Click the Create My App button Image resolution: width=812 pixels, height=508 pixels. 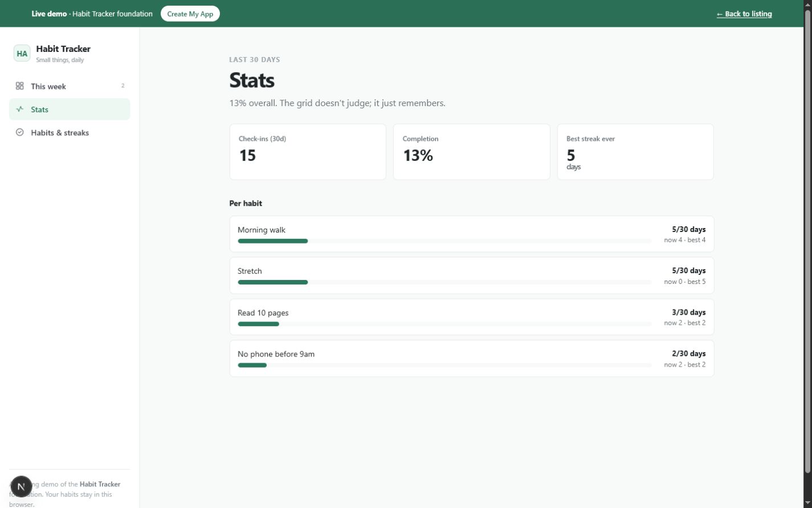190,14
